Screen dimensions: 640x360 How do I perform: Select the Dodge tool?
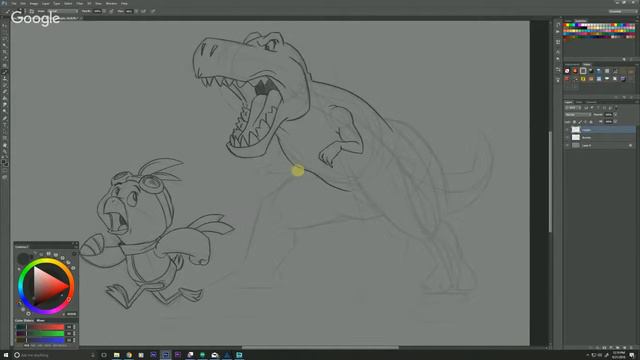[5, 111]
